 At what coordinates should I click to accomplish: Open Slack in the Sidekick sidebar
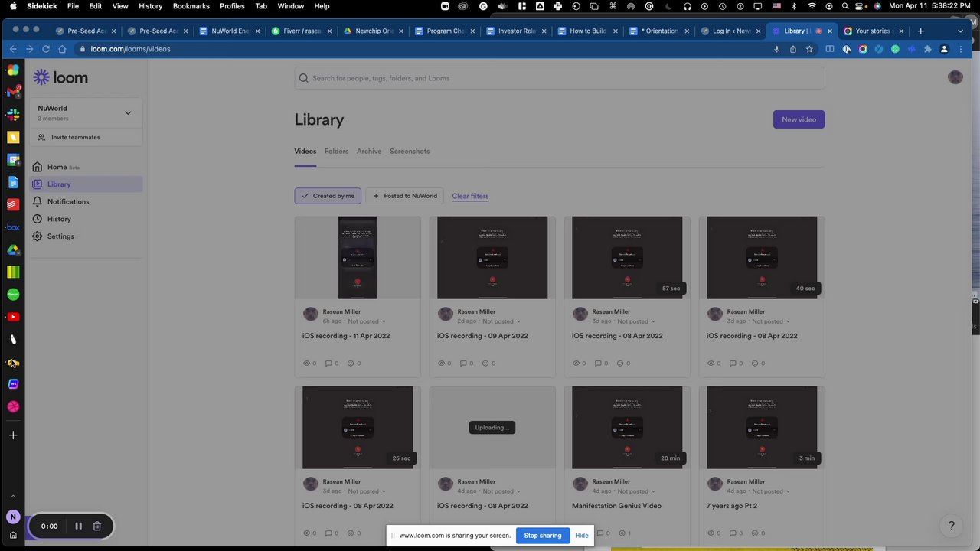point(13,115)
